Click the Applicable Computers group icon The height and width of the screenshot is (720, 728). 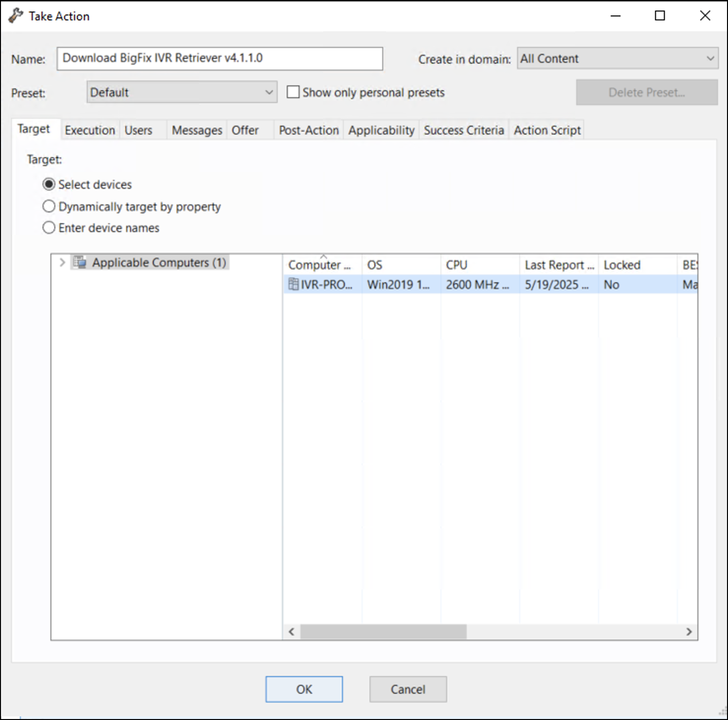click(80, 262)
